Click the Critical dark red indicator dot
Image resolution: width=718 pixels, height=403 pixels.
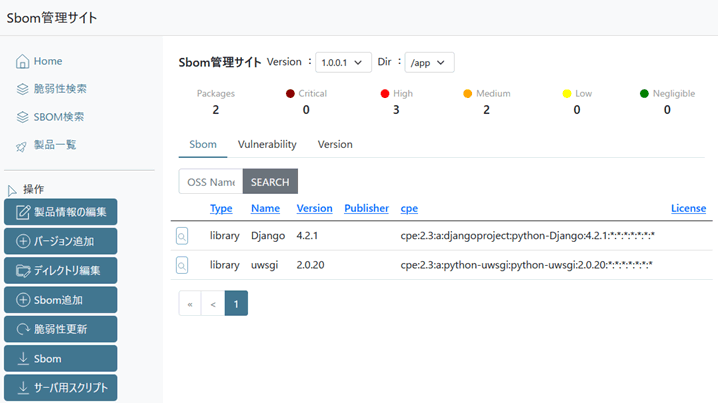pos(290,93)
